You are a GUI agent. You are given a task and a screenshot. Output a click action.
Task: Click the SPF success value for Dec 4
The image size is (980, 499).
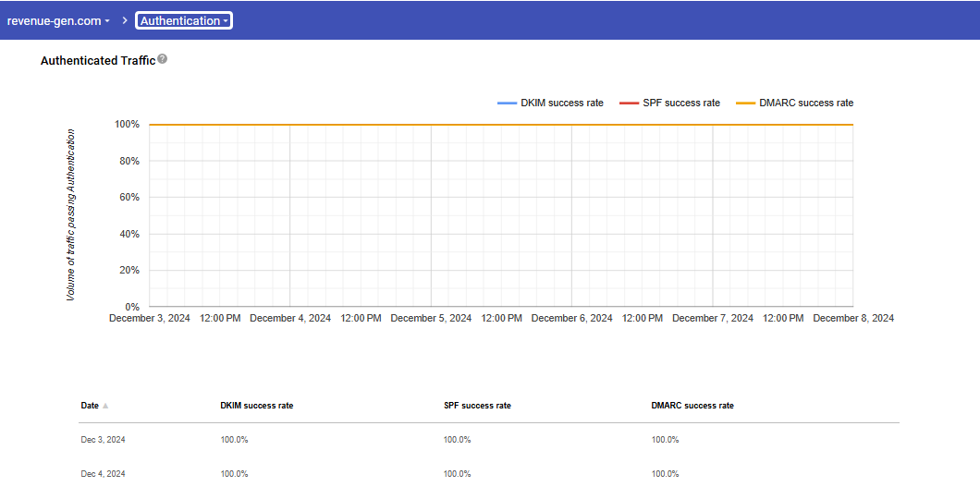(457, 474)
